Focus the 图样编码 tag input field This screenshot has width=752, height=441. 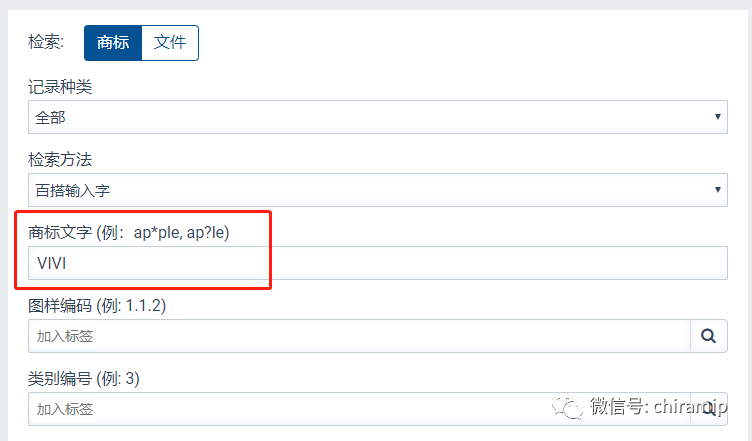click(358, 336)
